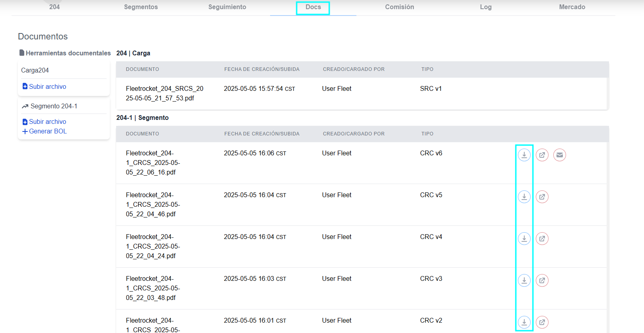Download the CRC v5 document
The width and height of the screenshot is (644, 333).
(x=524, y=197)
